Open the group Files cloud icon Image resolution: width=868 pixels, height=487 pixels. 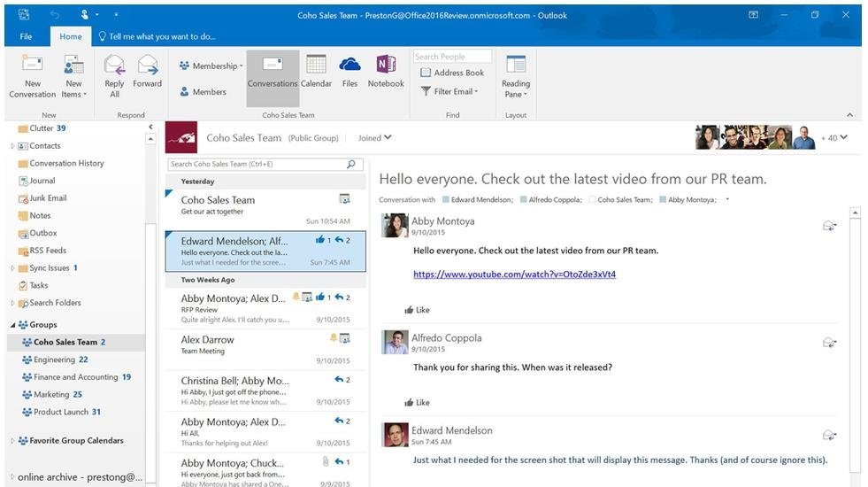[x=350, y=66]
